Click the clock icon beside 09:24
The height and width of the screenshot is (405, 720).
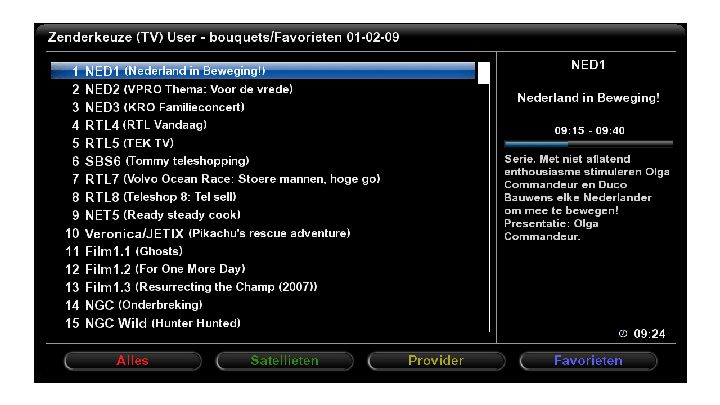pos(623,333)
